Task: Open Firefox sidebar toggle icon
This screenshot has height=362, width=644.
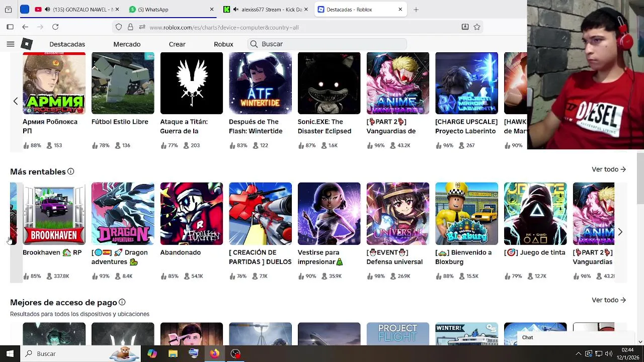Action: 10,27
